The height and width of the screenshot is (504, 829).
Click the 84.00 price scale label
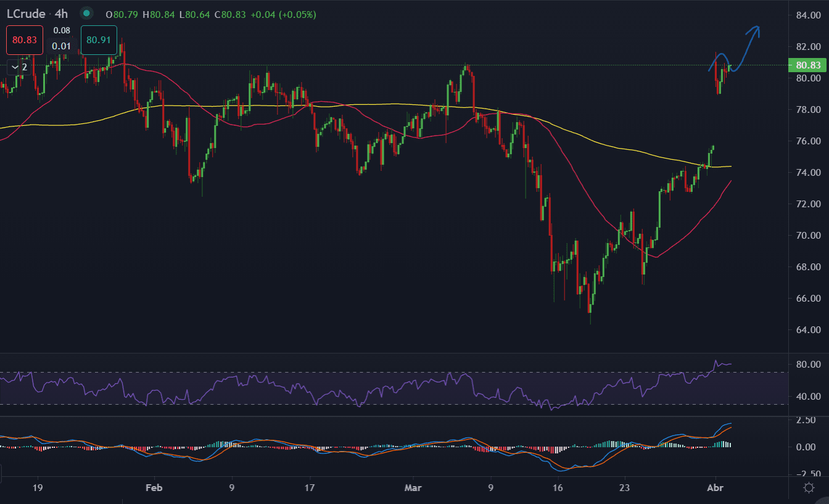pos(808,15)
